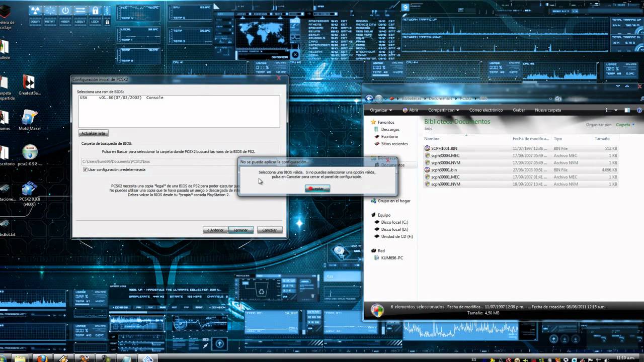
Task: Toggle the Explorer preview pane icon
Action: 627,110
